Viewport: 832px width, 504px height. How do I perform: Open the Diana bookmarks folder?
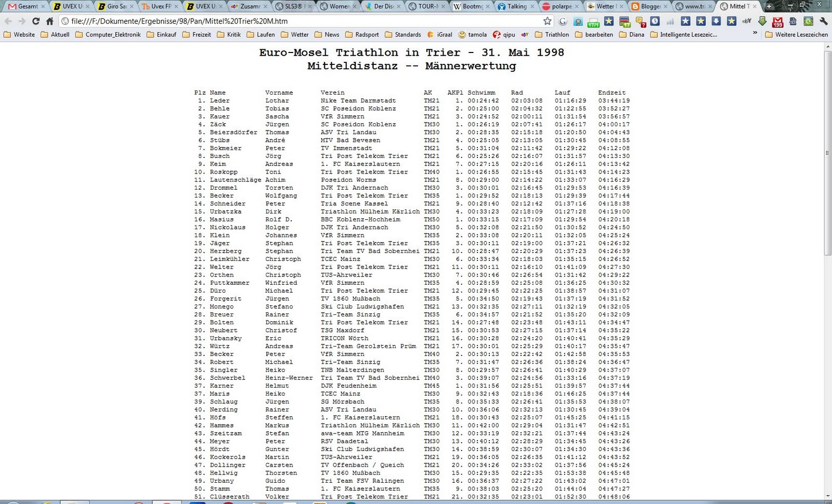632,35
